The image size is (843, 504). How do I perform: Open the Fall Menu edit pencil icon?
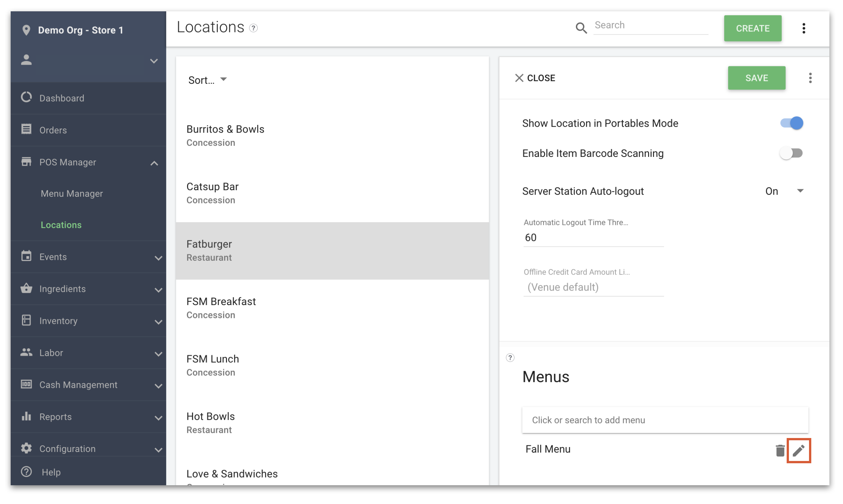[799, 450]
